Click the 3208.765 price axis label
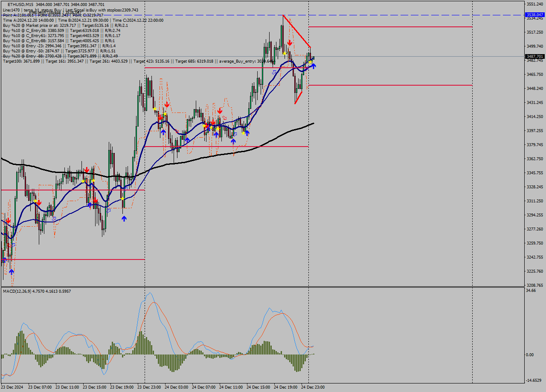Image resolution: width=546 pixels, height=392 pixels. coord(535,285)
